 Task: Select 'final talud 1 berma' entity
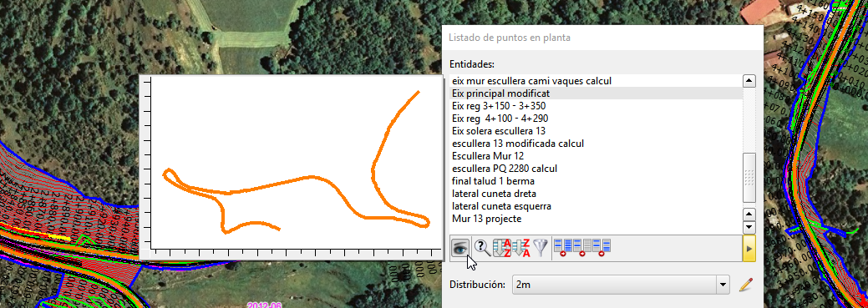tap(596, 181)
